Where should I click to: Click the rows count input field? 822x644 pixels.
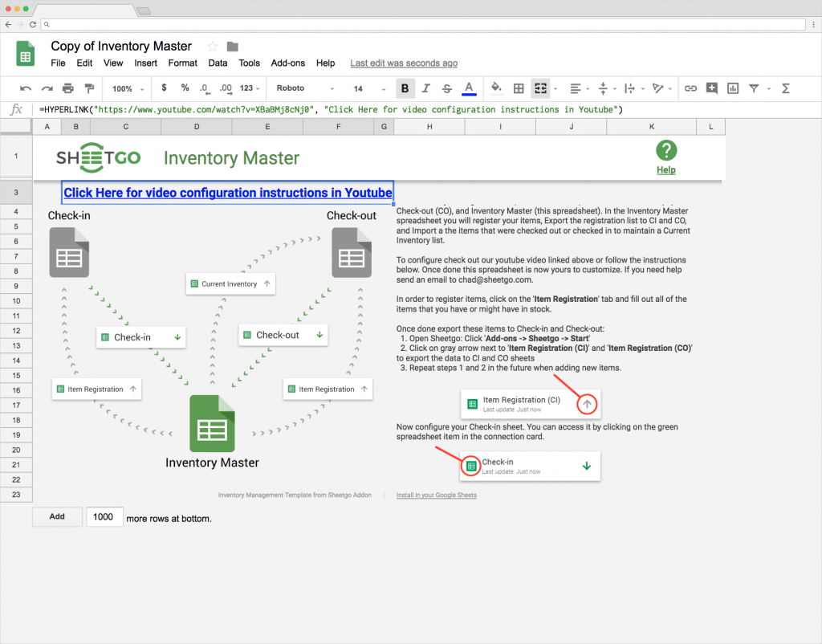pos(104,517)
